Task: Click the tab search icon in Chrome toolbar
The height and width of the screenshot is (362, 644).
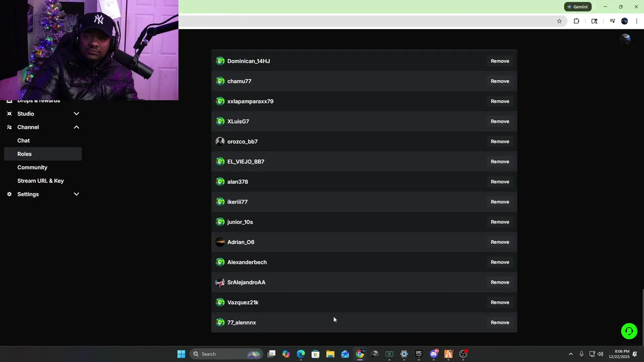Action: pyautogui.click(x=594, y=21)
